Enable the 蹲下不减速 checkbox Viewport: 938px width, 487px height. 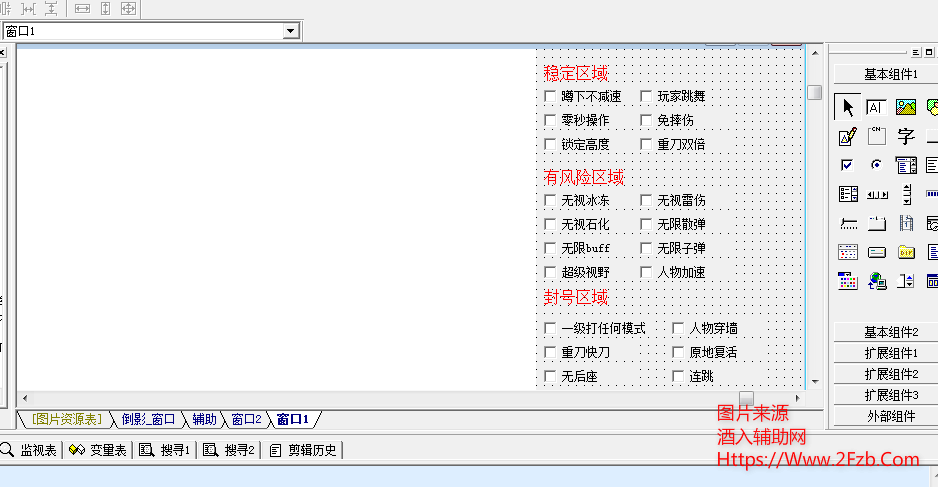pos(550,97)
